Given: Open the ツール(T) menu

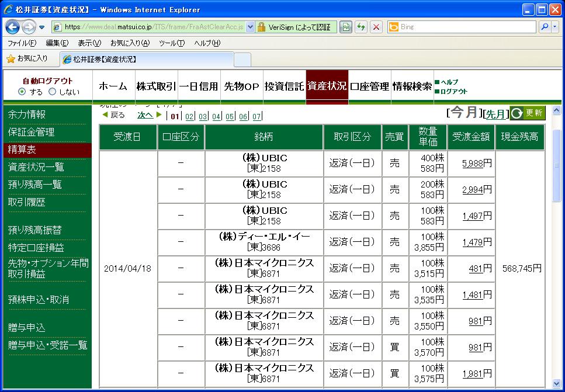Looking at the screenshot, I should click(x=172, y=43).
